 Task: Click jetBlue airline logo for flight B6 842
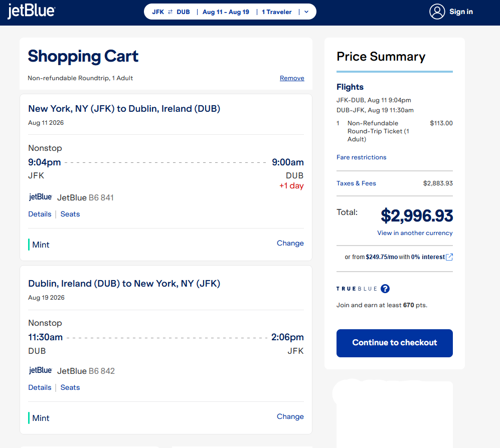41,370
